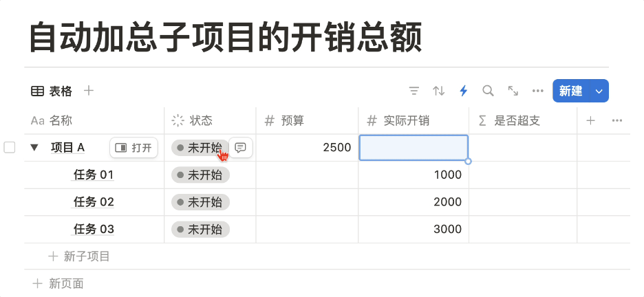
Task: Open automations lightning bolt icon
Action: (x=463, y=91)
